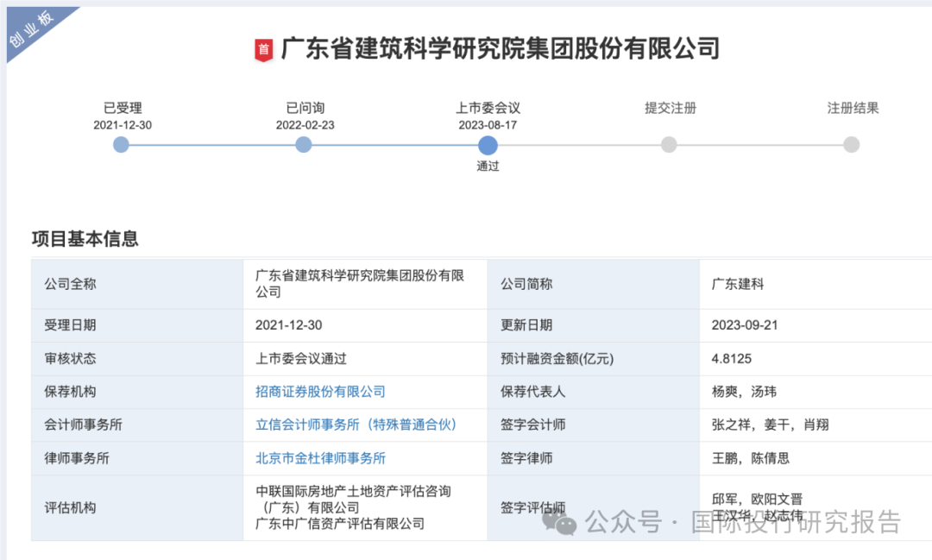932x560 pixels.
Task: Select the 注册结果 timeline node
Action: 852,144
